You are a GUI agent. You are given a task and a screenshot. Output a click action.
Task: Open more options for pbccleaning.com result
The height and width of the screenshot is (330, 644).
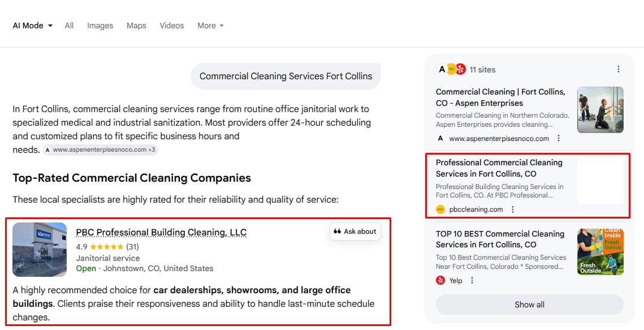pyautogui.click(x=512, y=209)
